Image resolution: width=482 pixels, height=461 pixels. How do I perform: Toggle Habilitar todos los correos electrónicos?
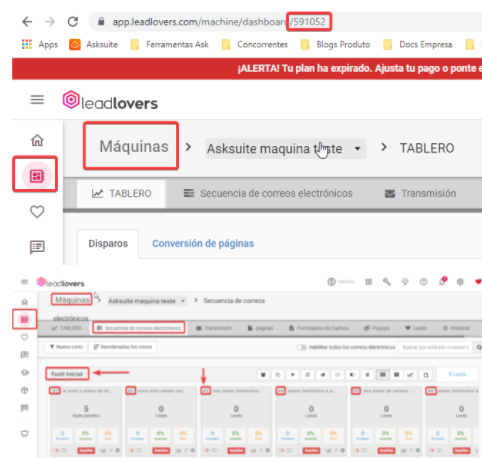[301, 347]
